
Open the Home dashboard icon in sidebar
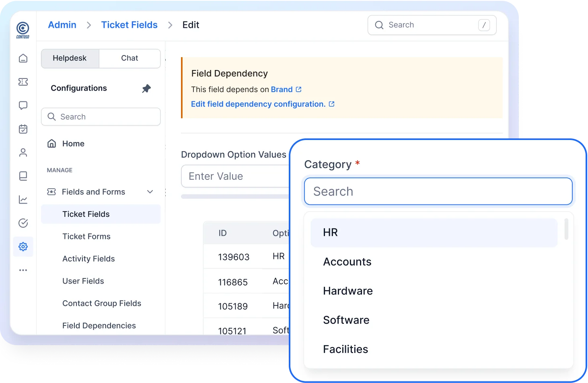(x=23, y=58)
